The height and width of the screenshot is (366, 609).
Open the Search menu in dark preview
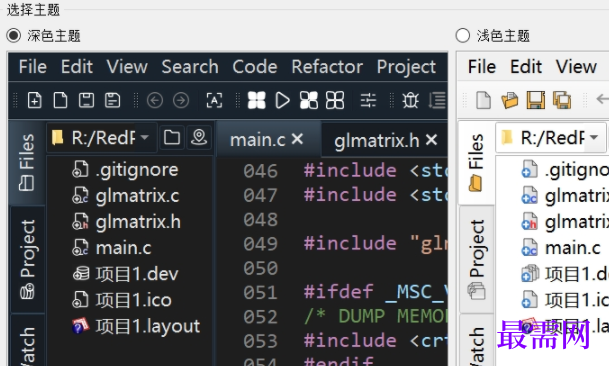(x=190, y=66)
